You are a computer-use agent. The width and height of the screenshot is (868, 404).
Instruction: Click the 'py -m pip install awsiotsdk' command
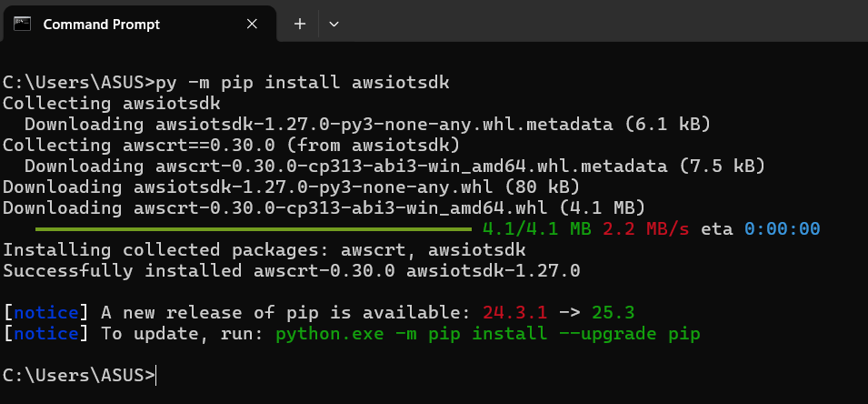click(x=303, y=83)
